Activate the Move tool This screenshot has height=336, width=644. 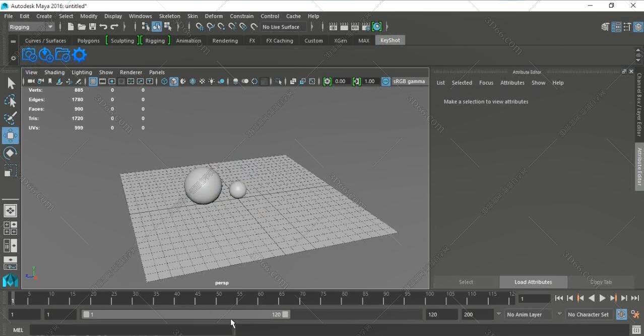coord(11,136)
